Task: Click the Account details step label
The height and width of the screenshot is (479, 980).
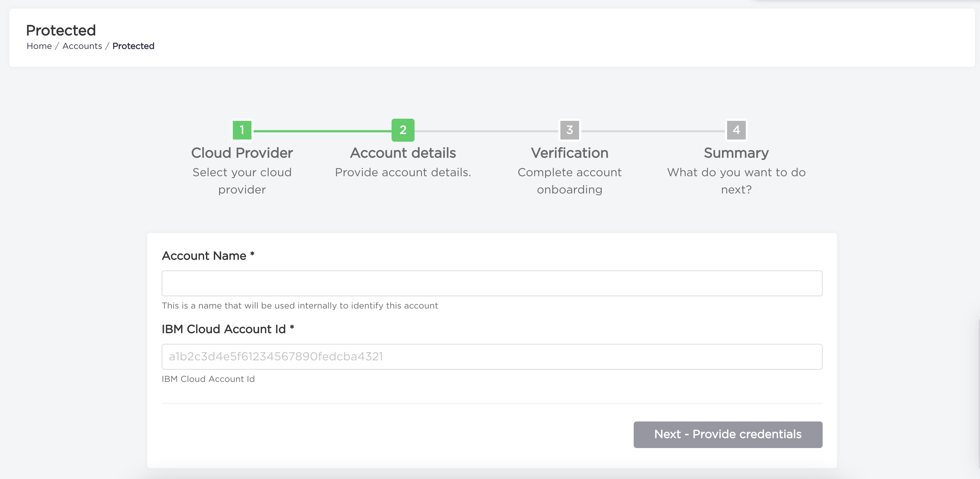Action: (402, 152)
